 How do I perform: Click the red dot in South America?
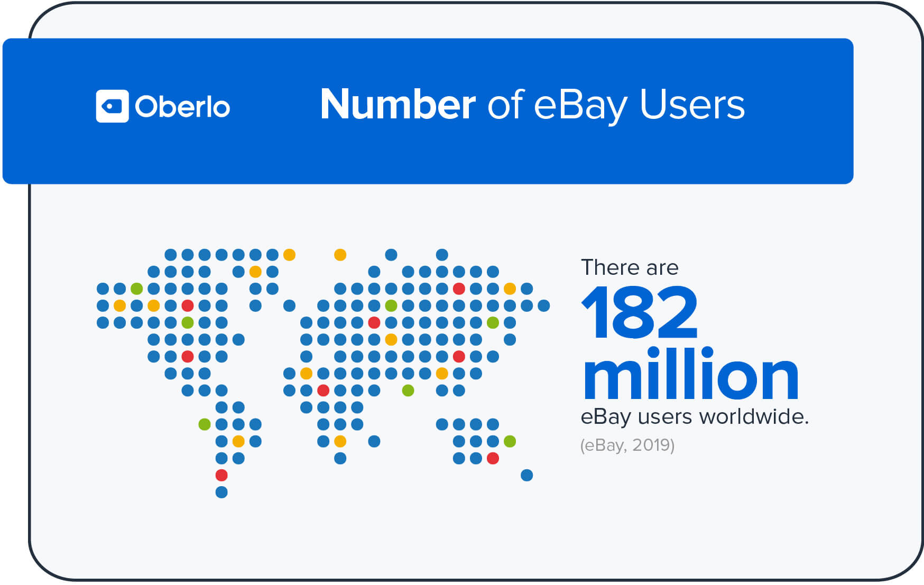point(221,475)
